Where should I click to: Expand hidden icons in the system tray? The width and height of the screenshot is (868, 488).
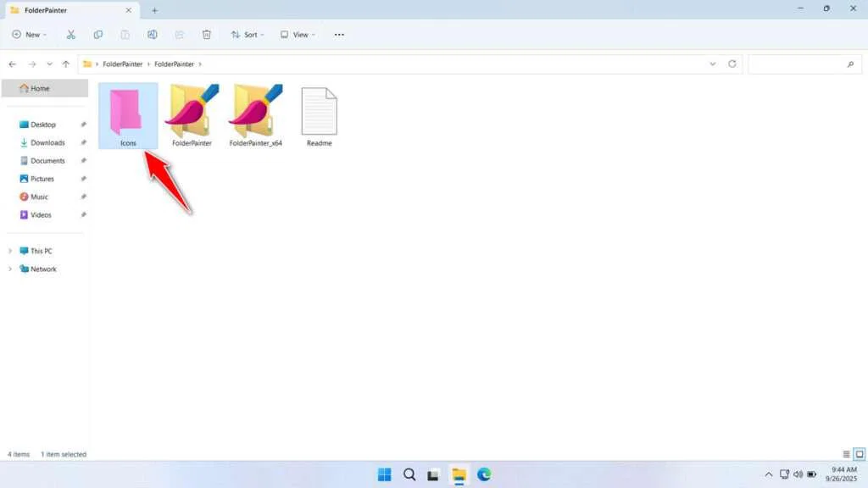767,474
